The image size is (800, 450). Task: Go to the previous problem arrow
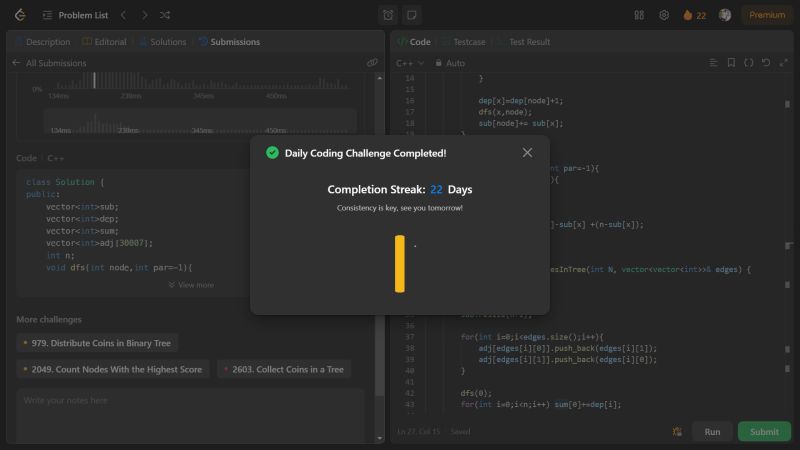[x=123, y=15]
